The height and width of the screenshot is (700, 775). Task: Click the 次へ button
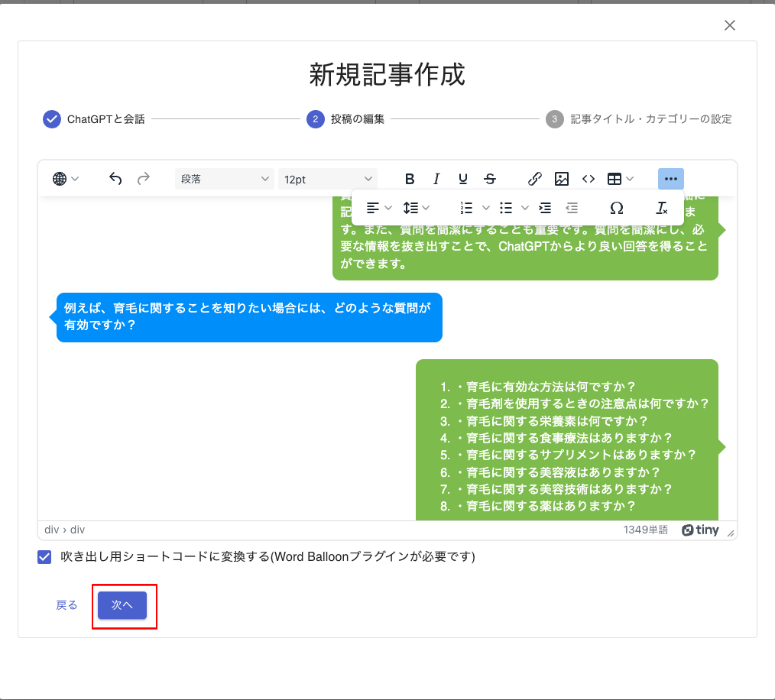click(x=122, y=605)
